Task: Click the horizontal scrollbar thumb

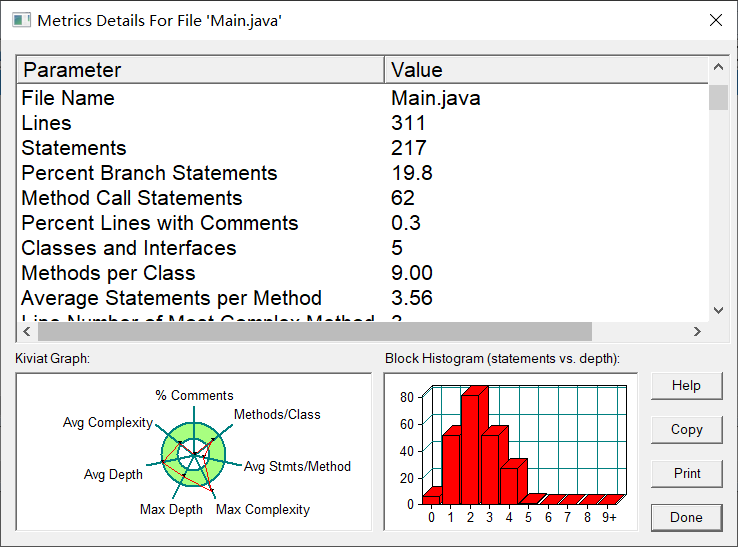Action: point(315,331)
